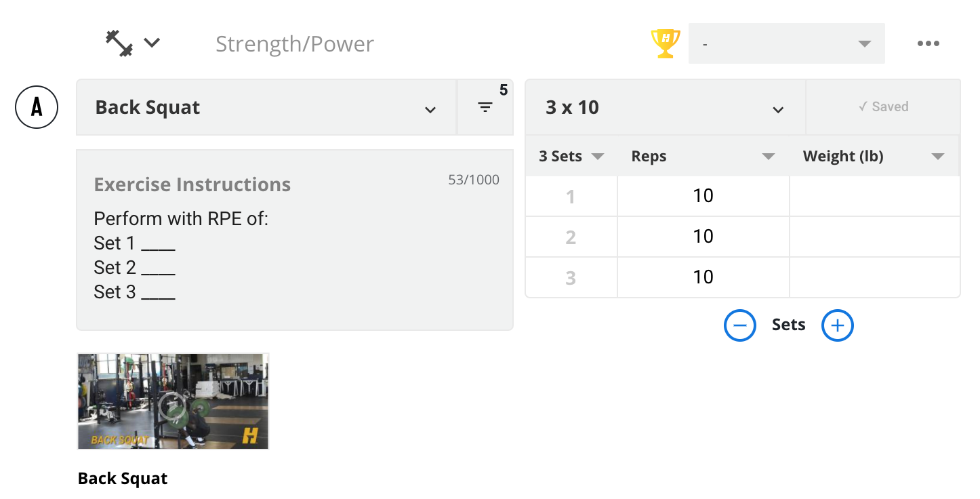
Task: Open the 3 x 10 scheme dropdown
Action: click(x=666, y=107)
